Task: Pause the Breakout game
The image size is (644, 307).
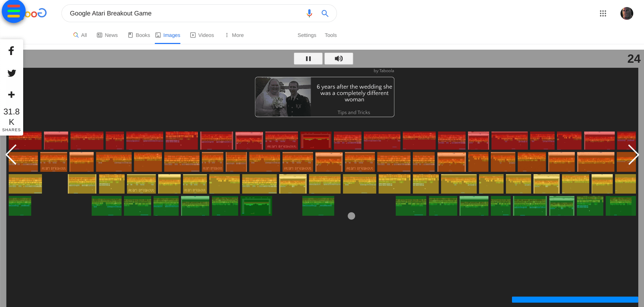Action: click(308, 58)
